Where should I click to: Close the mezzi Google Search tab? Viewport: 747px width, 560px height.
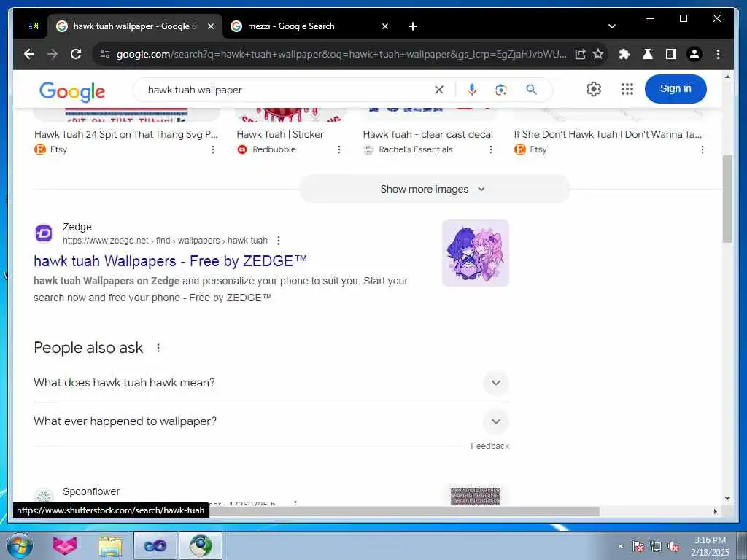click(385, 26)
